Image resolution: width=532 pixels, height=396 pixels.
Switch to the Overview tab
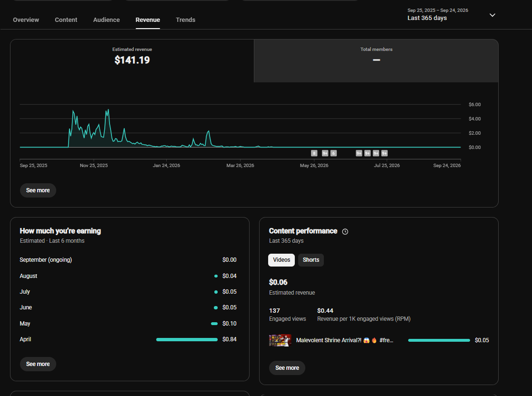tap(26, 20)
